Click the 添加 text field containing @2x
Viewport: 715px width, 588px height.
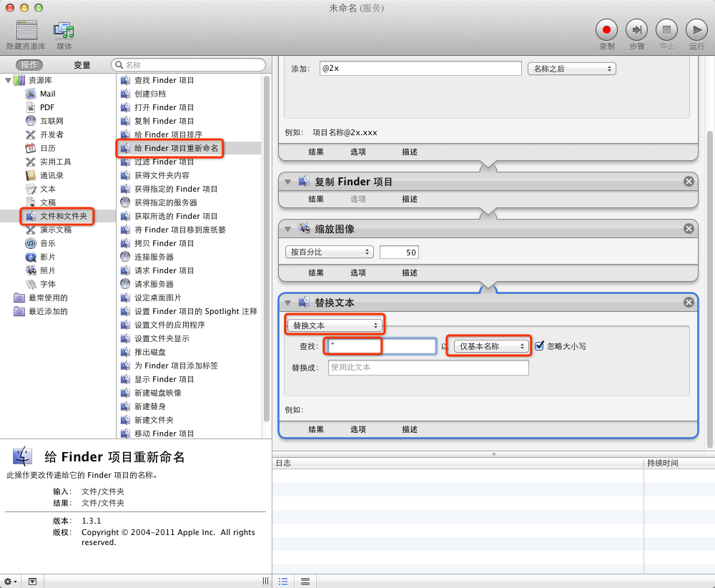[x=420, y=69]
